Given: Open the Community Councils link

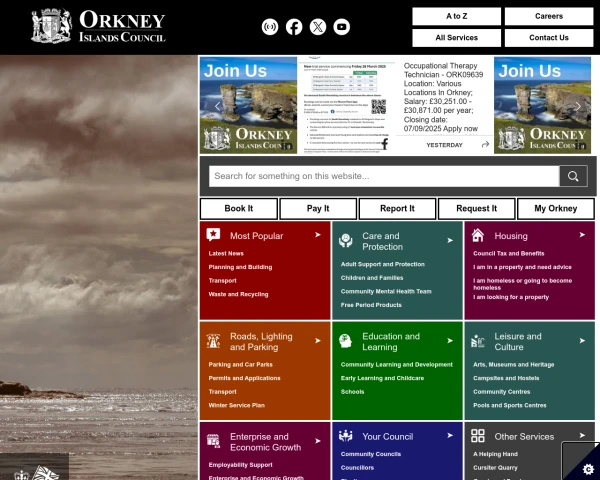Looking at the screenshot, I should pos(371,454).
